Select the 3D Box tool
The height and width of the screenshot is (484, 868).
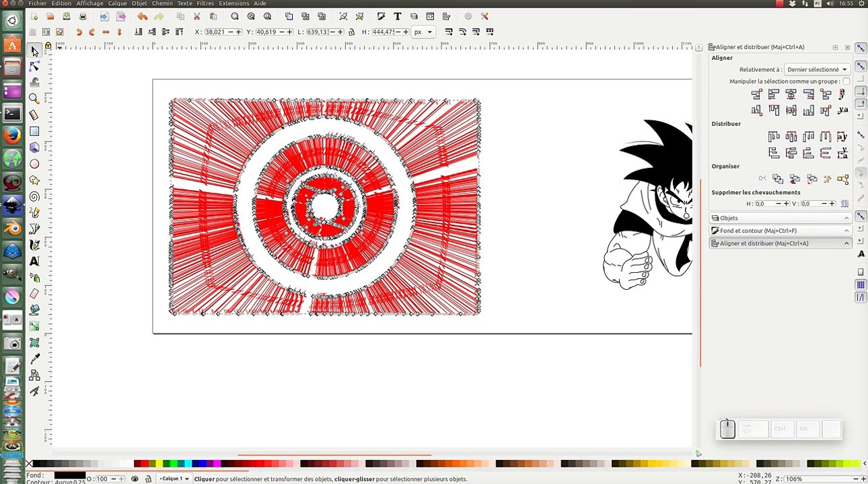coord(34,148)
